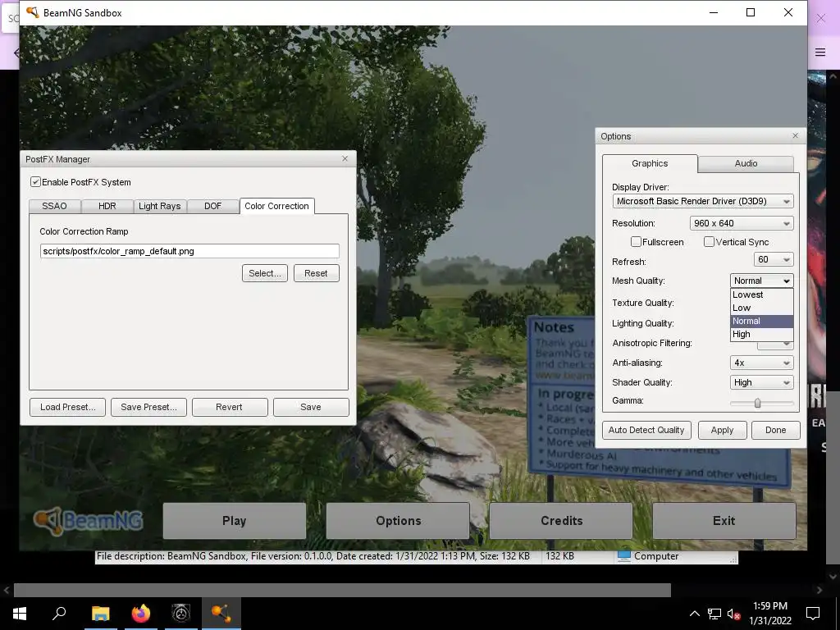Show hidden system tray icons
The image size is (840, 630).
click(694, 614)
